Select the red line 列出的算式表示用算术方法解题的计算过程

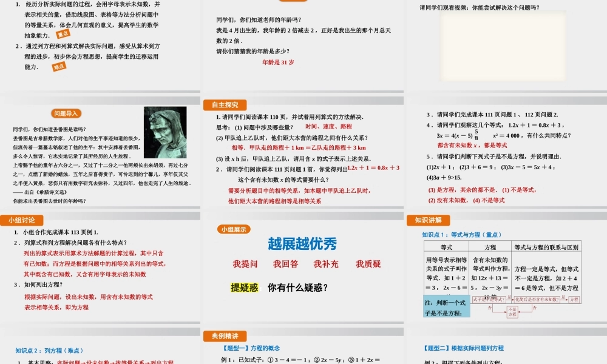pos(93,254)
